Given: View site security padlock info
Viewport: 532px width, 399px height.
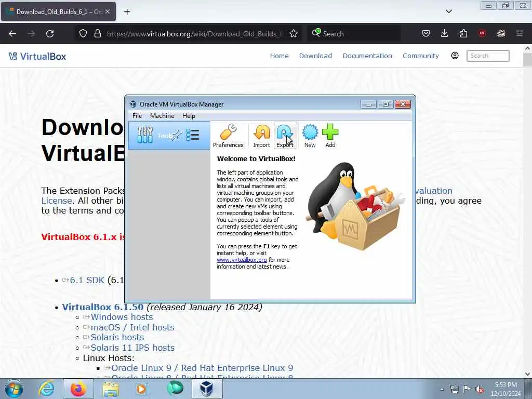Looking at the screenshot, I should pos(97,34).
